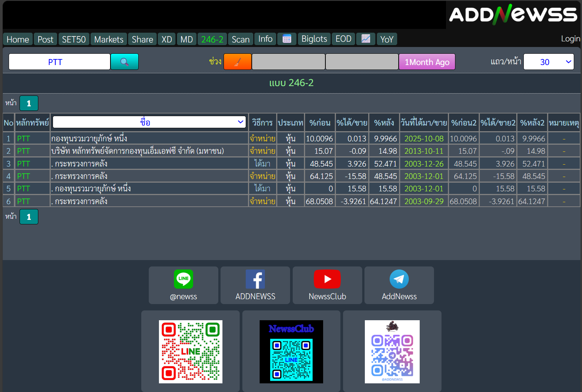Open the Scan menu item
Image resolution: width=582 pixels, height=392 pixels.
tap(240, 39)
